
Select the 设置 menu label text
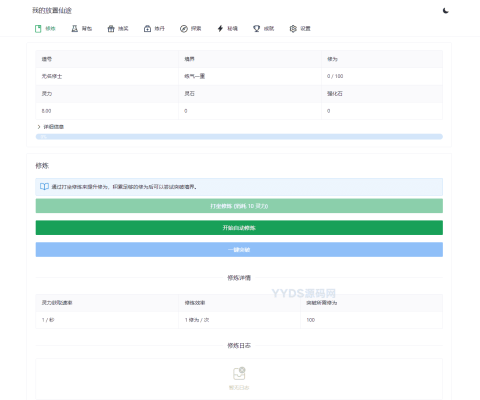(x=305, y=29)
